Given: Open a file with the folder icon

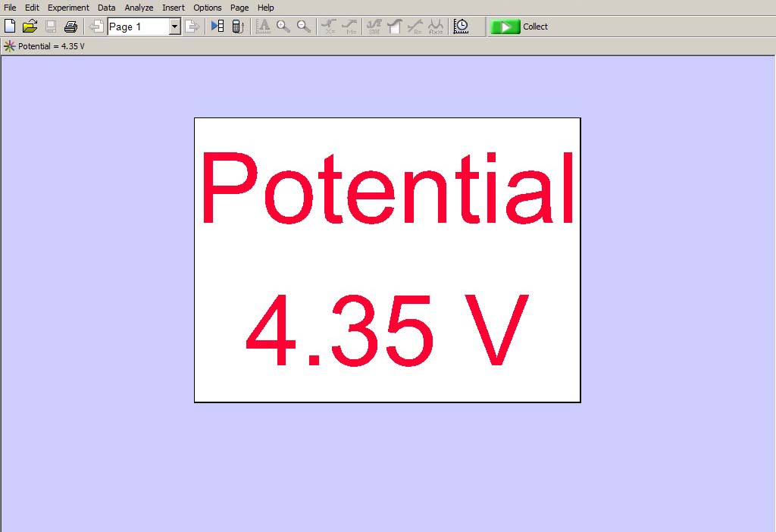Looking at the screenshot, I should [30, 27].
